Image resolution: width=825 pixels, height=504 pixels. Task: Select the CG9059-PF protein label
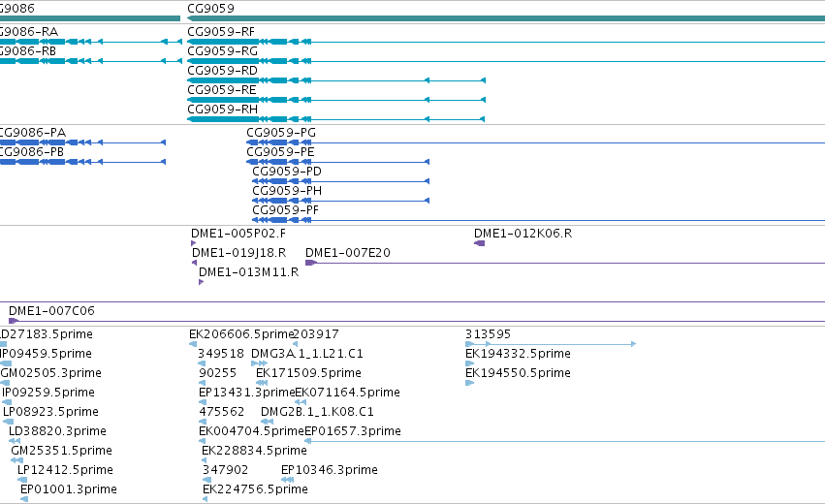pyautogui.click(x=286, y=210)
